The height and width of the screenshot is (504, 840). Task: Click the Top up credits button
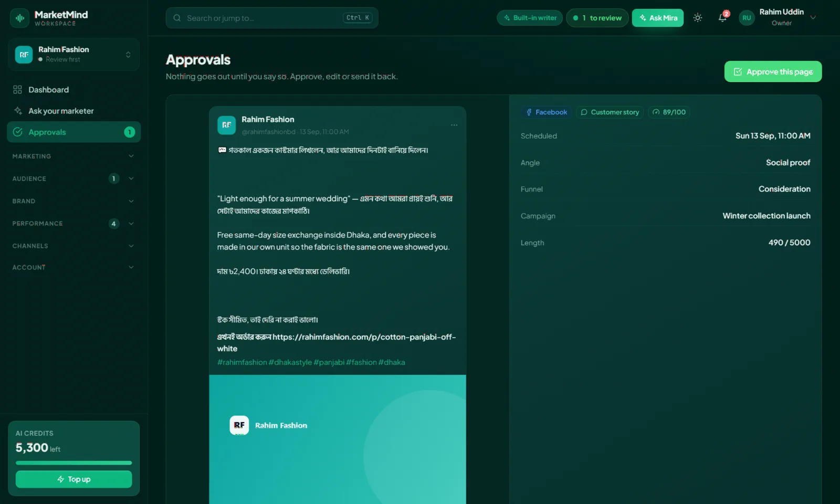click(x=73, y=479)
